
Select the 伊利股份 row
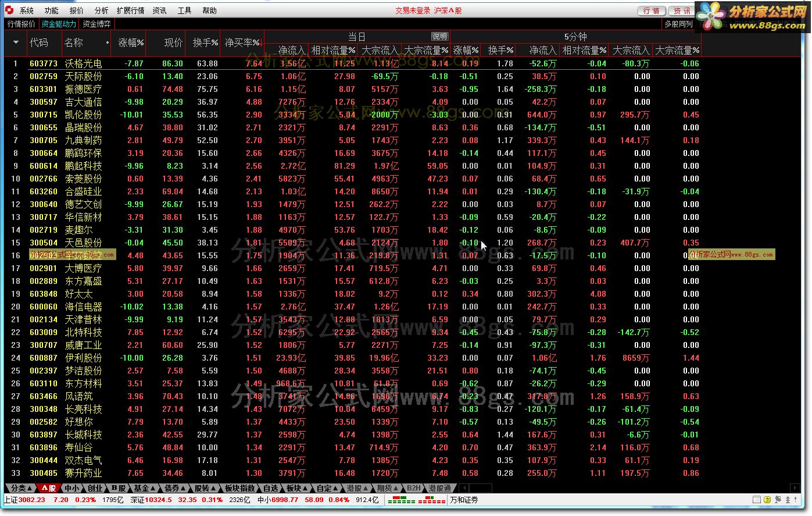352,358
